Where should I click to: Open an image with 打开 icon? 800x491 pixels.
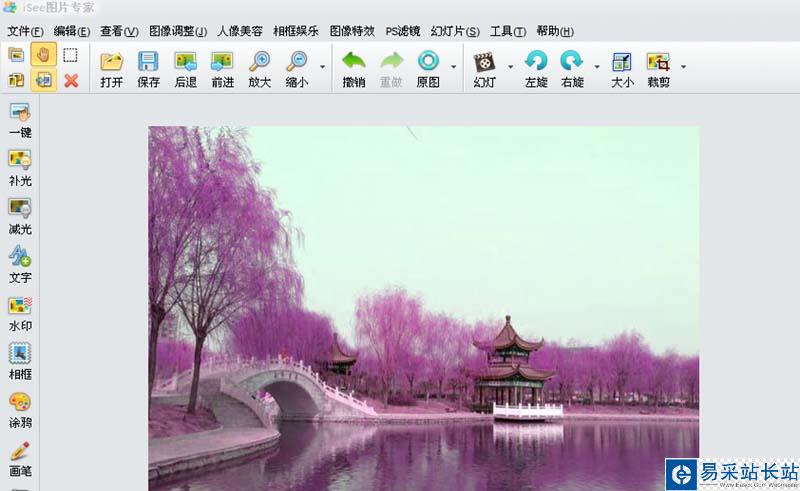[x=112, y=69]
